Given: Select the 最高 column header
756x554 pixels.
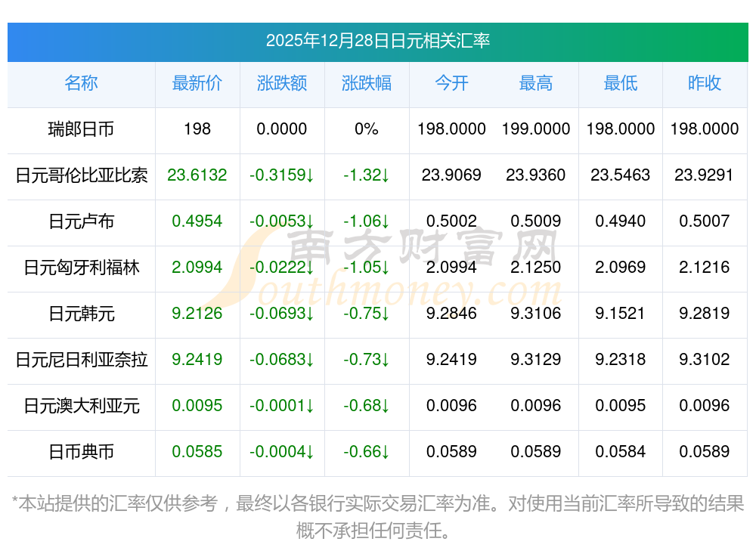Looking at the screenshot, I should 536,83.
